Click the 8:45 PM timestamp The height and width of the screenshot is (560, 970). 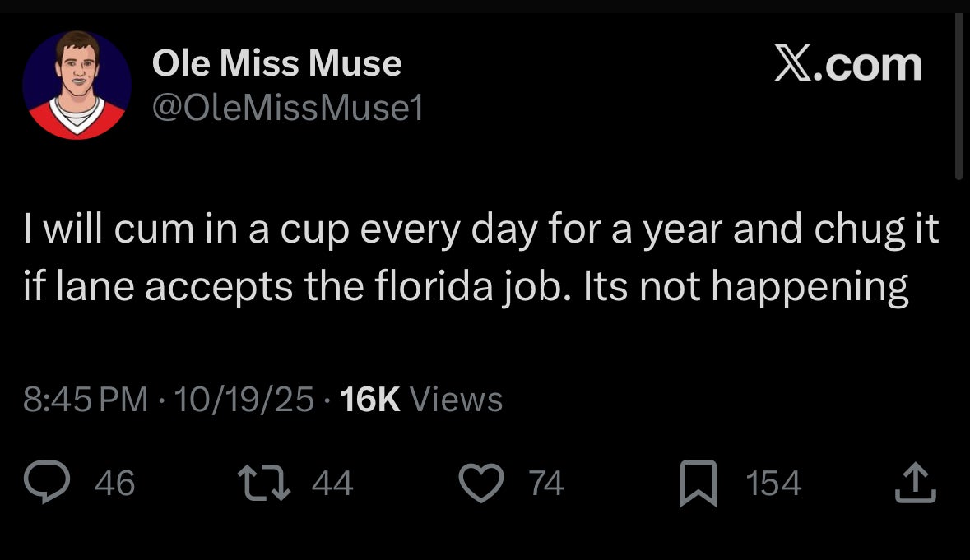click(86, 400)
